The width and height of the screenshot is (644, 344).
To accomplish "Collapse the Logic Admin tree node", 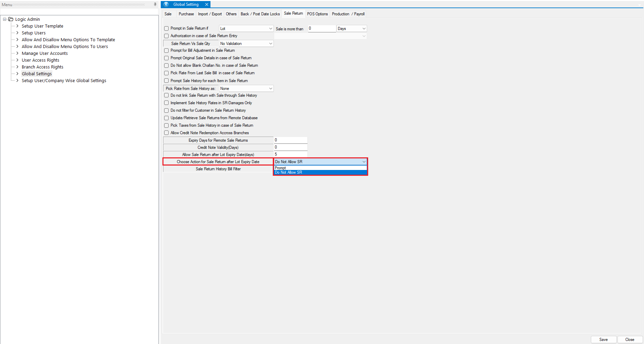I will coord(5,19).
